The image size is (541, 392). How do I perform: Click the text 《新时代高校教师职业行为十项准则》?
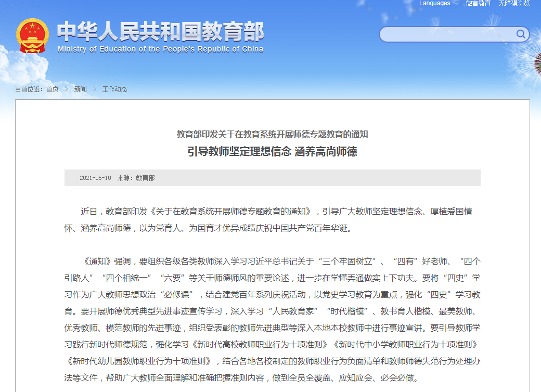(x=260, y=344)
